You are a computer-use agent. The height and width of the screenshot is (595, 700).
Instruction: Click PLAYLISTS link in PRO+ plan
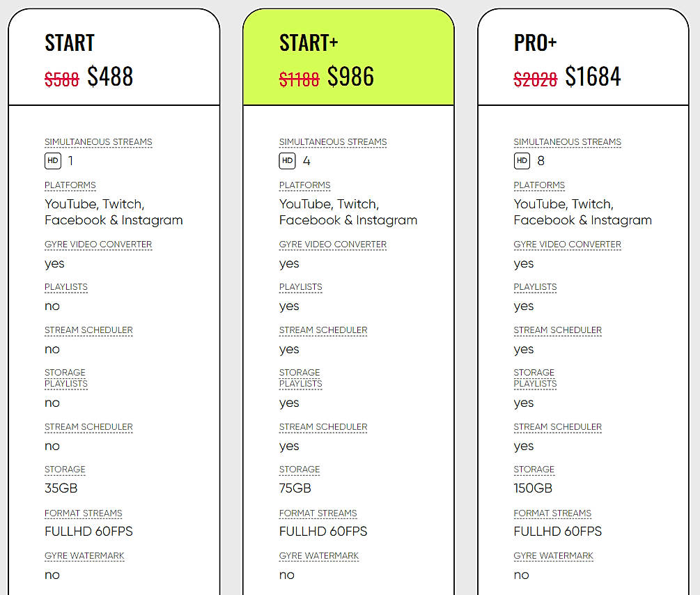(x=535, y=287)
